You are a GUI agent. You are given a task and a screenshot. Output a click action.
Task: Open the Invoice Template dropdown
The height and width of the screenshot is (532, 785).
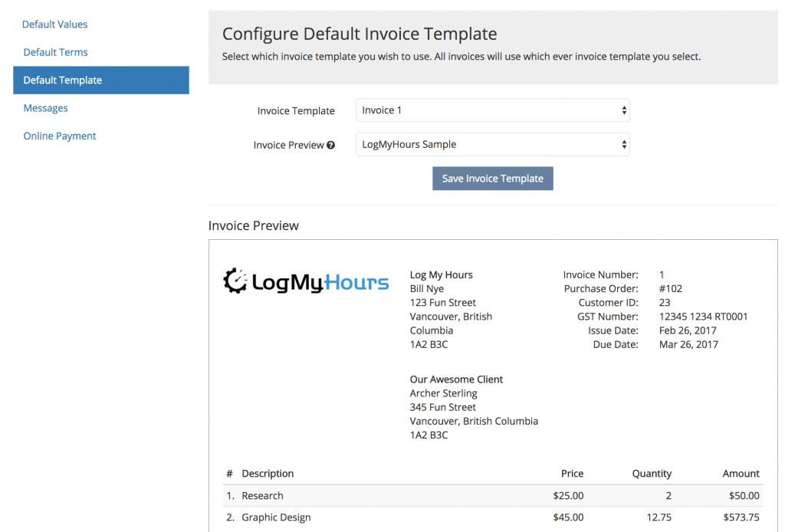(492, 110)
